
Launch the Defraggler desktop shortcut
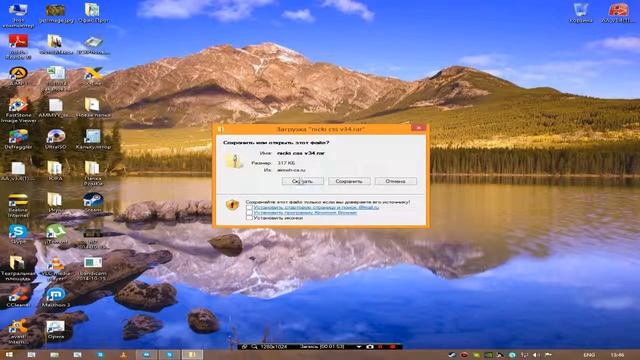18,140
